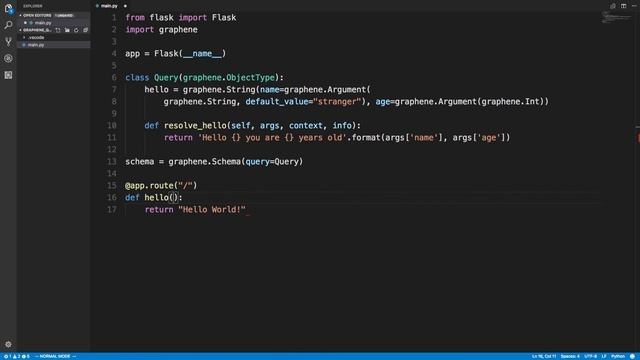Screen dimensions: 640x360
Task: Open the Manage gear menu
Action: tap(8, 344)
